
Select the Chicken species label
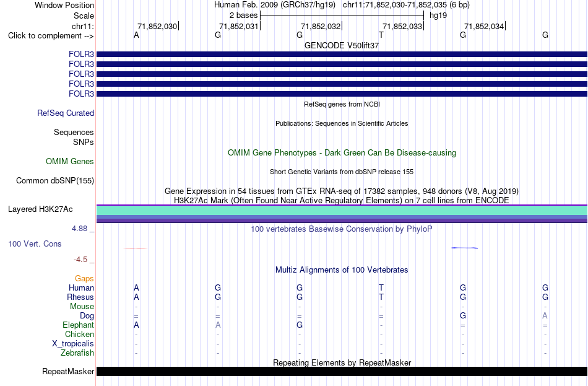79,334
